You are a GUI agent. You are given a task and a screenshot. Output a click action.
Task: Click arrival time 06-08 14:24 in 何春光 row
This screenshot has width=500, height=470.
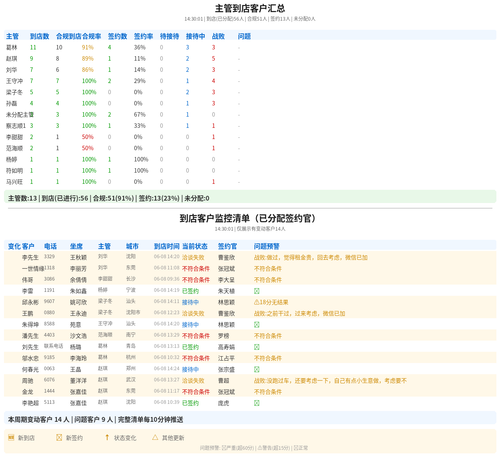(167, 369)
